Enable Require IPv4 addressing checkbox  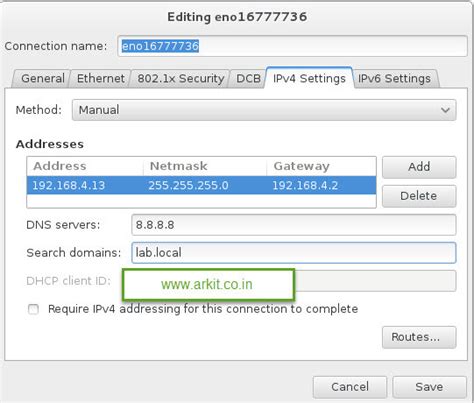(x=33, y=309)
